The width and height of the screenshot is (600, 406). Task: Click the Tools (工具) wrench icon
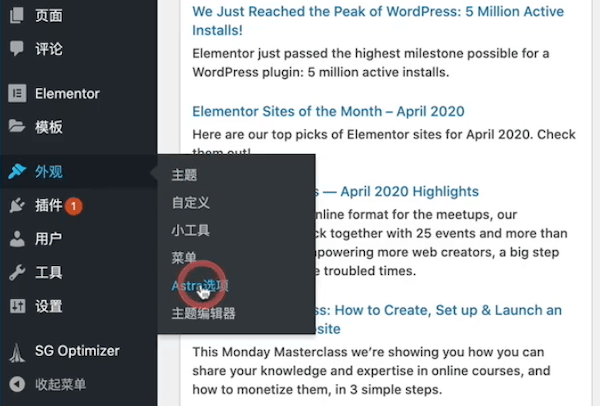coord(17,272)
